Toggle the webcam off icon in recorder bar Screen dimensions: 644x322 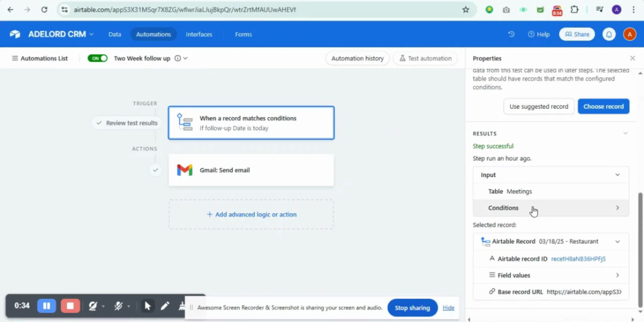(92, 306)
